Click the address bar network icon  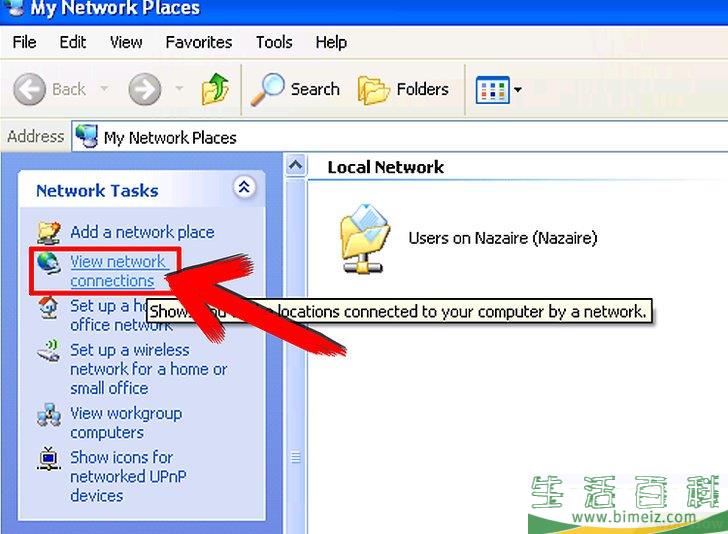(86, 137)
